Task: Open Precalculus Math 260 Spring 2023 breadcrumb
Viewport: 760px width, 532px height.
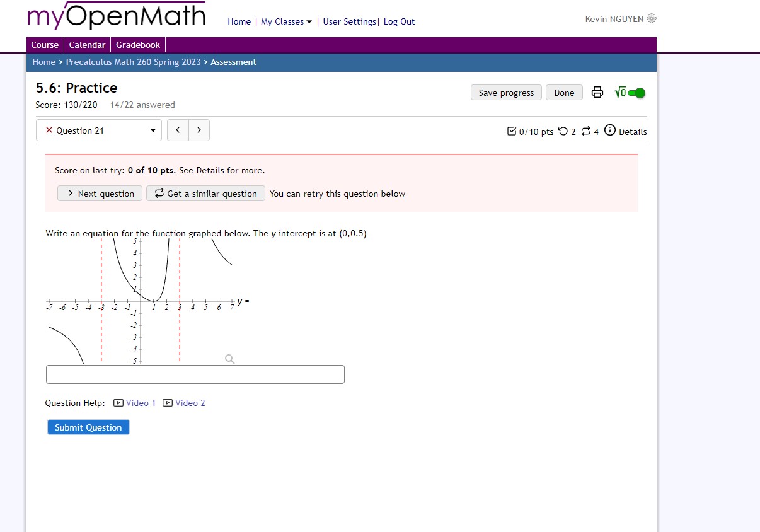Action: [x=134, y=62]
